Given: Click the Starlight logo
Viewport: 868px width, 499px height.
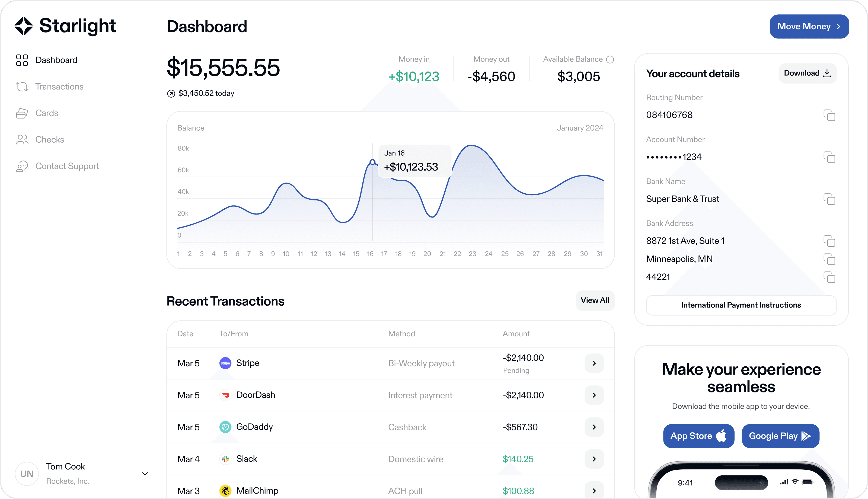Looking at the screenshot, I should (x=65, y=26).
